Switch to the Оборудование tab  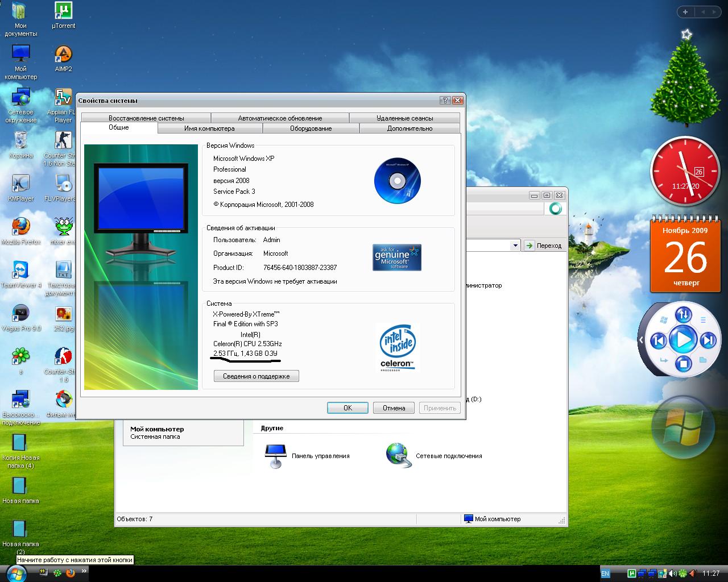[x=311, y=128]
